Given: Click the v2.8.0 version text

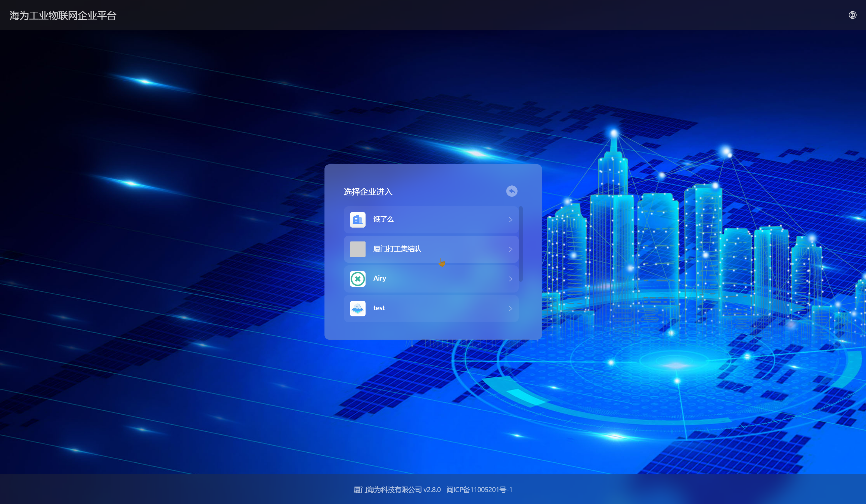Looking at the screenshot, I should click(432, 490).
